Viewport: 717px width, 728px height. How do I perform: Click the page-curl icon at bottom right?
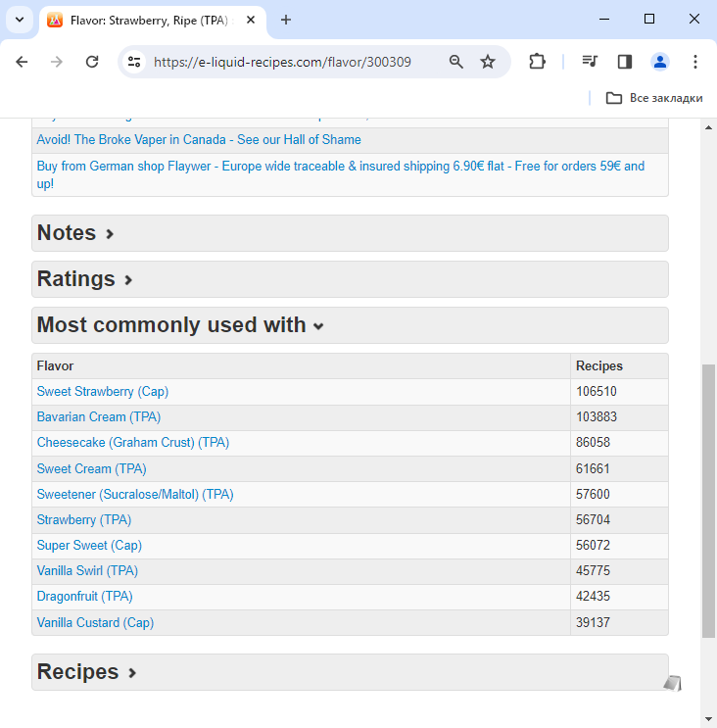point(673,683)
